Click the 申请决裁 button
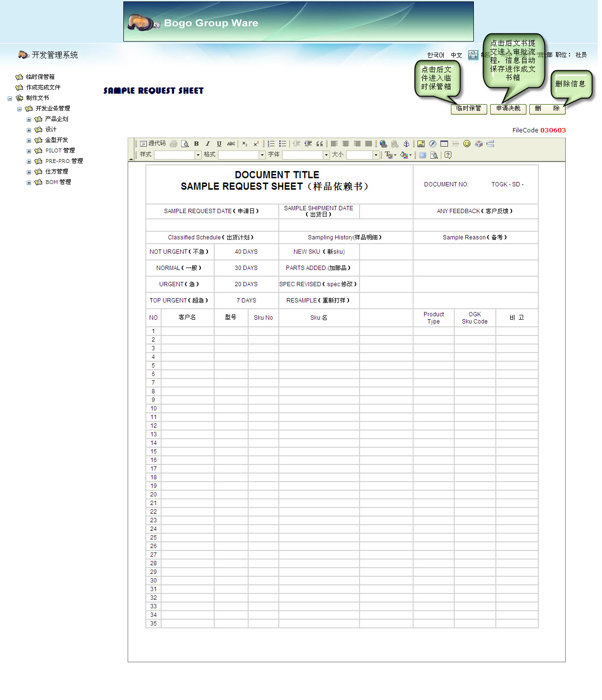602x700 pixels. coord(508,109)
